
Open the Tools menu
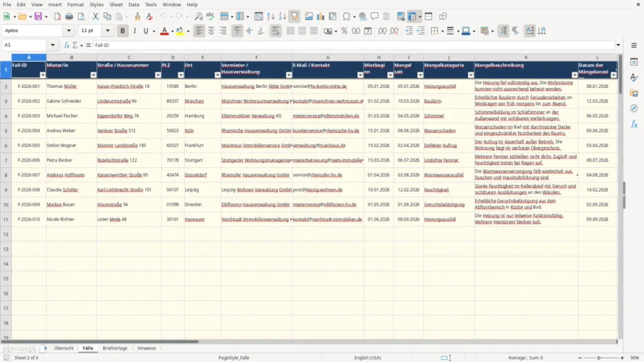151,4
